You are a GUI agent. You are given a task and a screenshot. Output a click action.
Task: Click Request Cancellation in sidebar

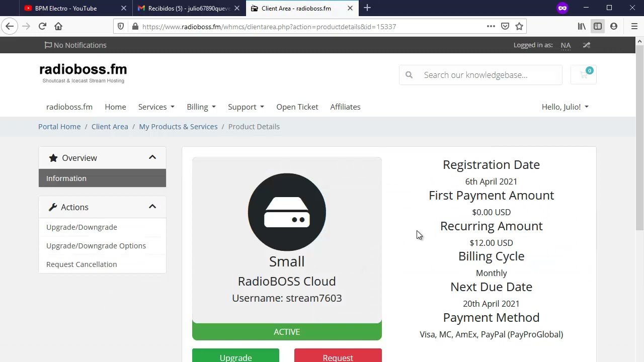click(102, 264)
